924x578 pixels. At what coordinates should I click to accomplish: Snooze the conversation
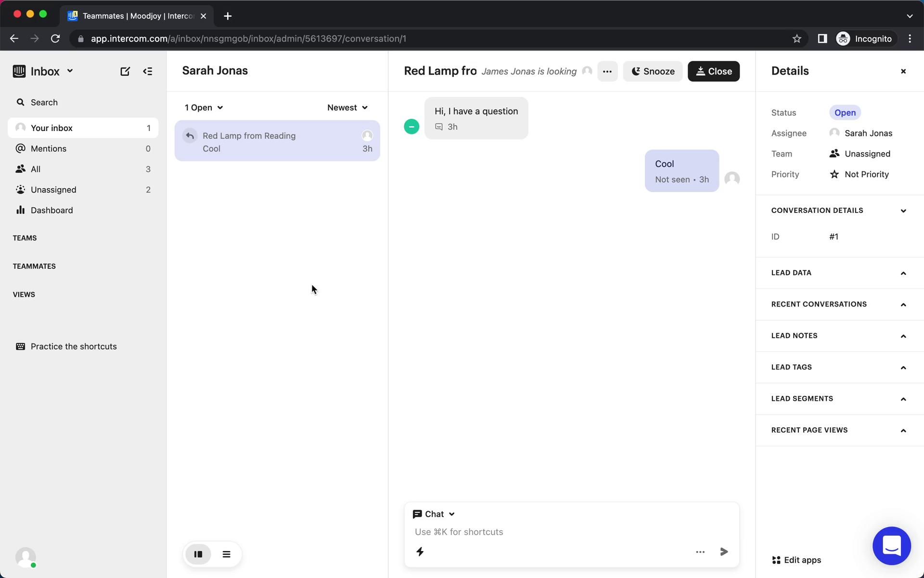tap(652, 71)
